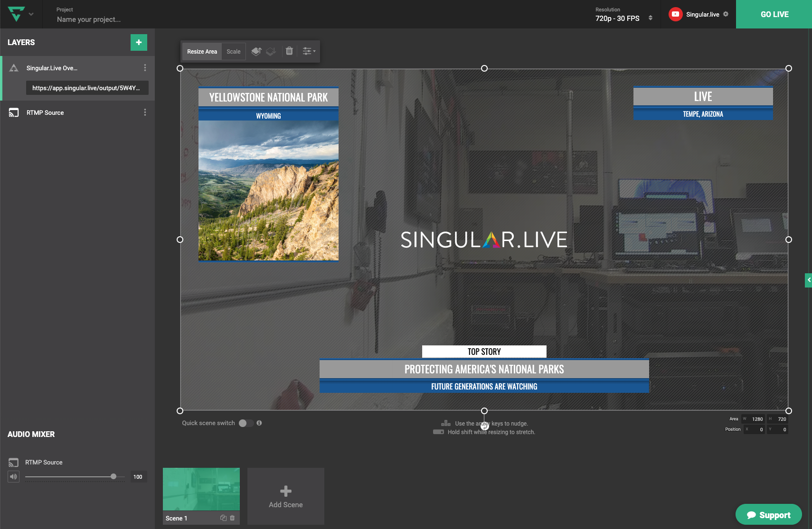This screenshot has height=529, width=812.
Task: Click the bottom-left canvas resize handle
Action: click(180, 411)
